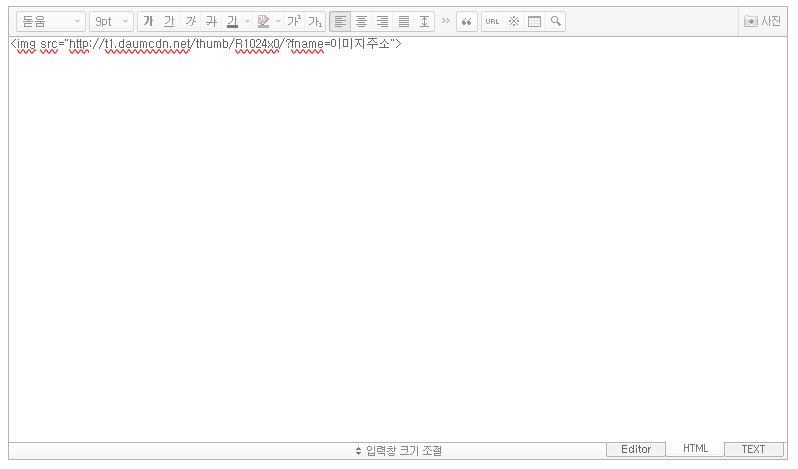Apply the current font color

tap(232, 21)
